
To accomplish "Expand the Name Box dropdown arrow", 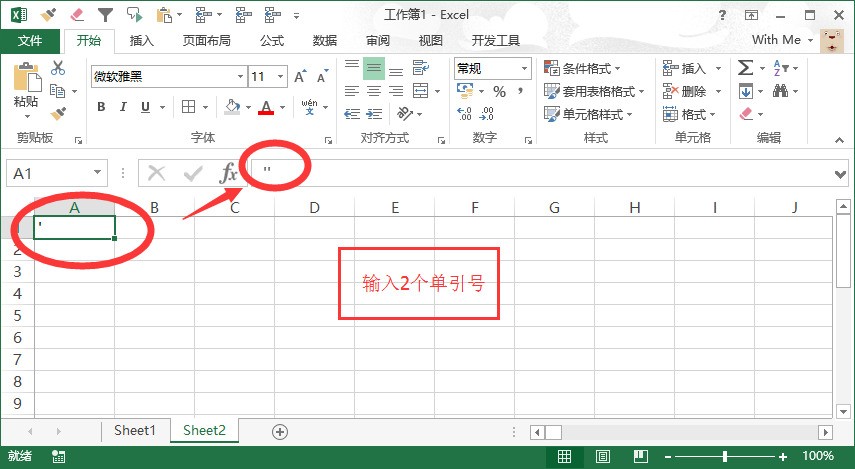I will (x=97, y=172).
